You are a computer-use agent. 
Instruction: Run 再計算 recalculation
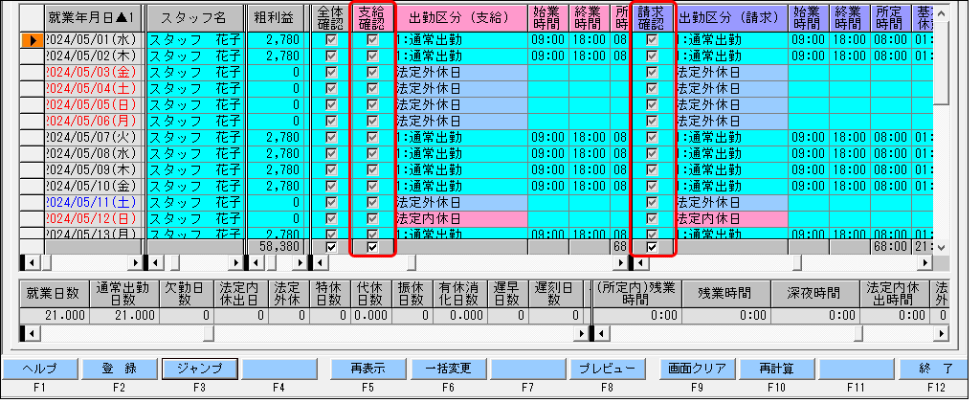click(x=777, y=369)
